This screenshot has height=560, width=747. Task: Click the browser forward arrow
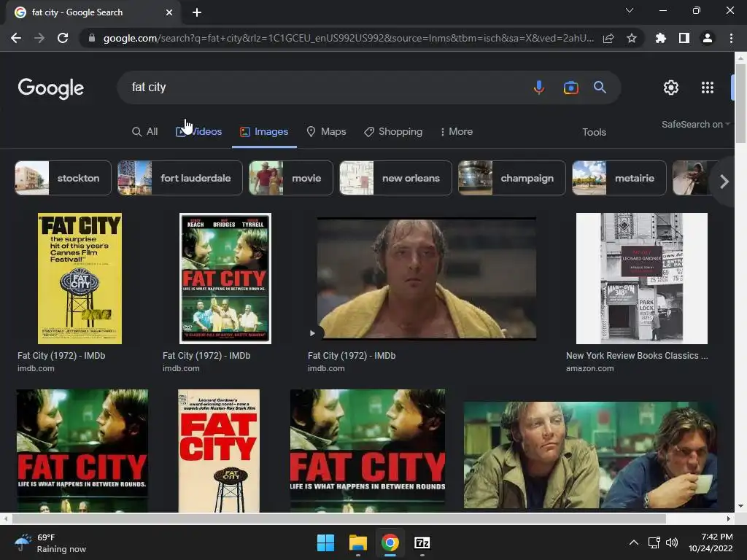click(39, 38)
